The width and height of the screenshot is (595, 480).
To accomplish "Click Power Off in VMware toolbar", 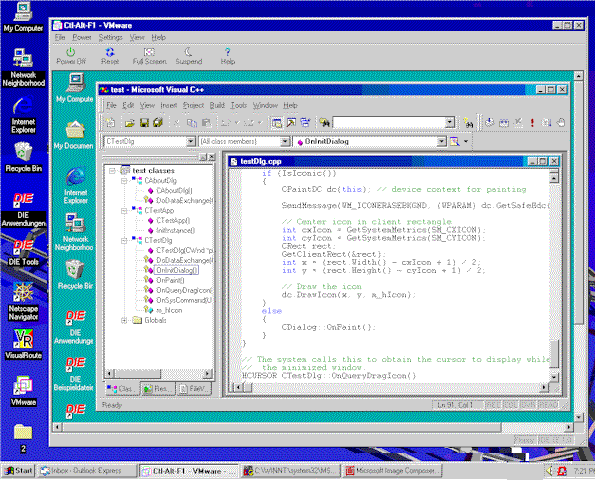I will [x=71, y=56].
